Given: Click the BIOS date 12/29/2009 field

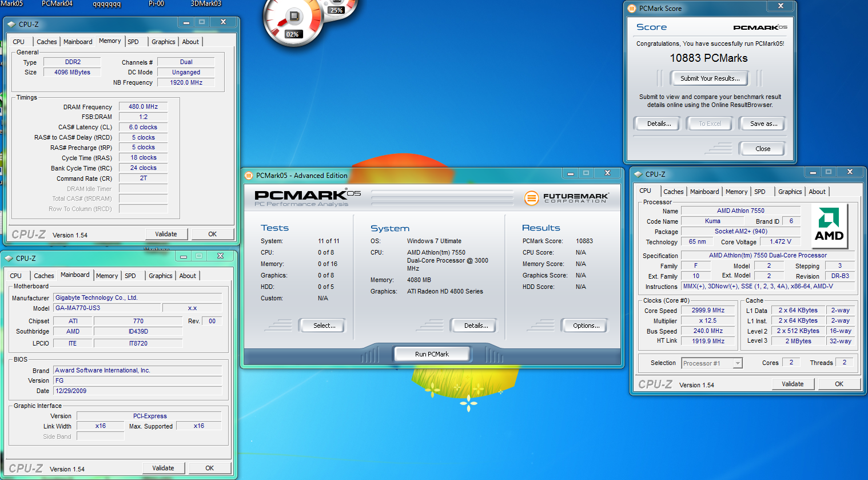Looking at the screenshot, I should point(137,391).
